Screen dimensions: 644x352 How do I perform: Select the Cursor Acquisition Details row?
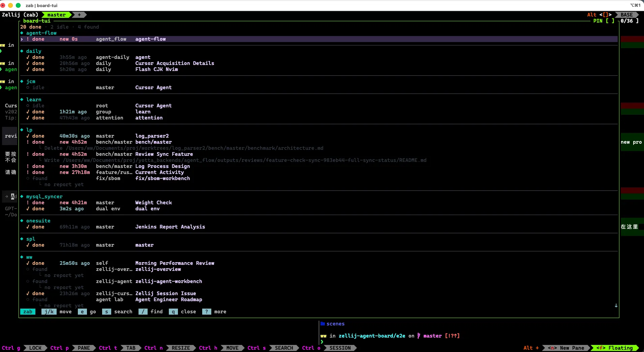coord(319,63)
